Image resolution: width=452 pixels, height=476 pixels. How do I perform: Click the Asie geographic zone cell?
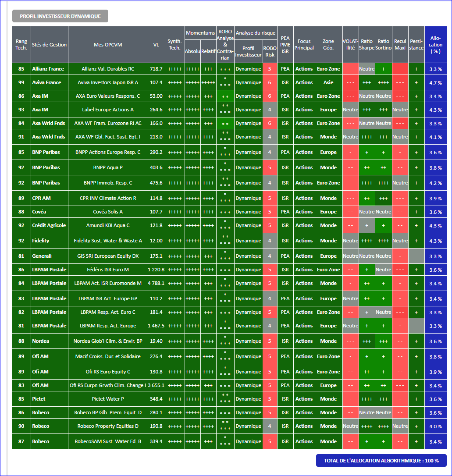point(328,82)
